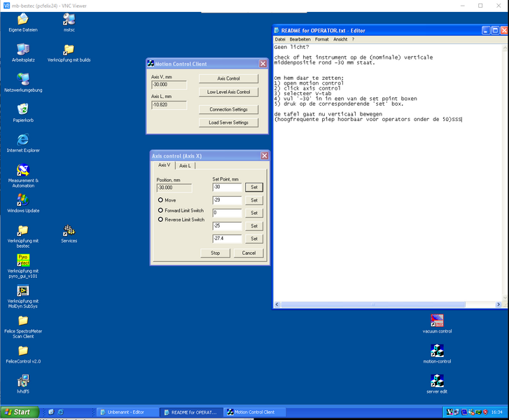Click the show desktop quick launch icon

[51, 412]
